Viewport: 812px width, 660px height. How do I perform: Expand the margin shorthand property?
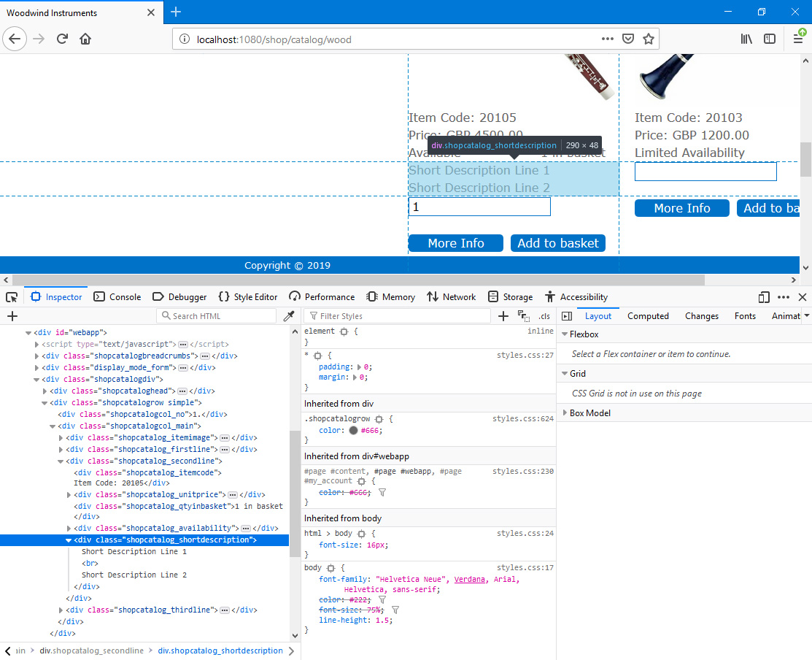click(355, 377)
